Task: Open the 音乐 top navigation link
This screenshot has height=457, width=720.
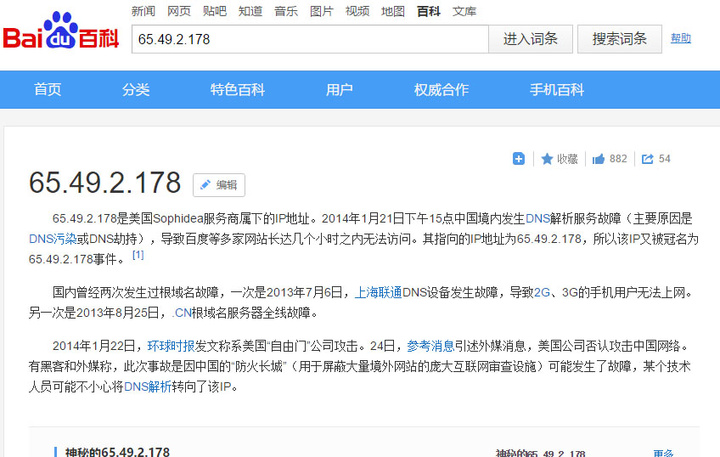Action: pyautogui.click(x=286, y=11)
